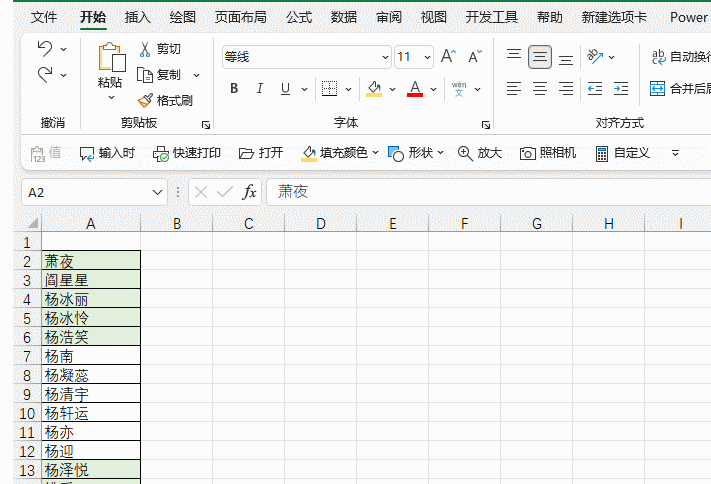711x484 pixels.
Task: Click the 照相机 camera tool
Action: [548, 153]
